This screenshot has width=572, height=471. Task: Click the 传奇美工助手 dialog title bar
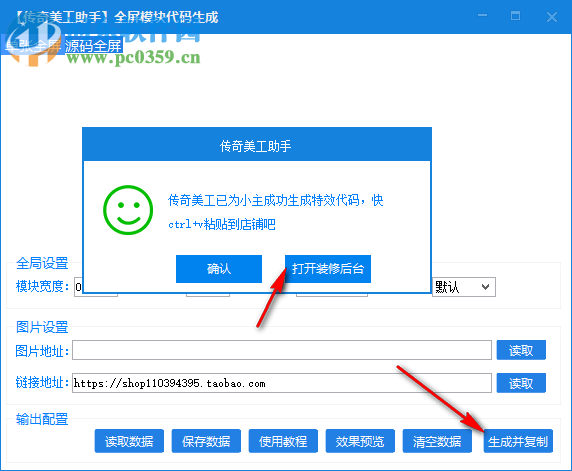click(257, 145)
